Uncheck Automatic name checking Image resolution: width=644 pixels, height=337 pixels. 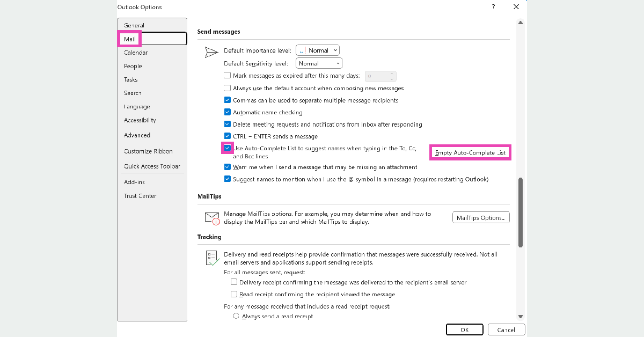228,112
